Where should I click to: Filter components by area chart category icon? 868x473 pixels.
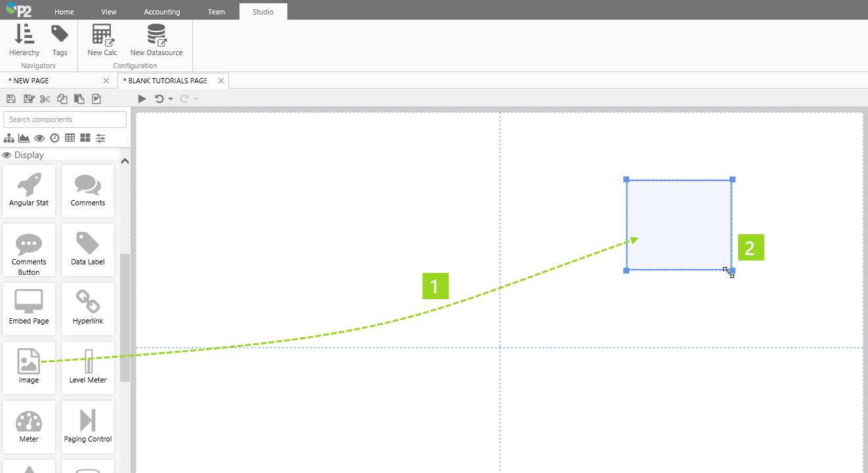tap(24, 138)
